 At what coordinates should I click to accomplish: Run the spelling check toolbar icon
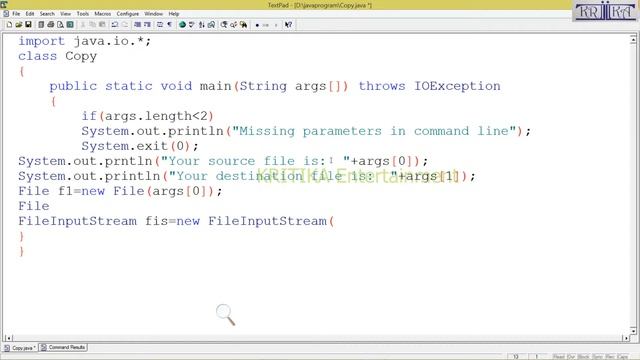coord(191,25)
